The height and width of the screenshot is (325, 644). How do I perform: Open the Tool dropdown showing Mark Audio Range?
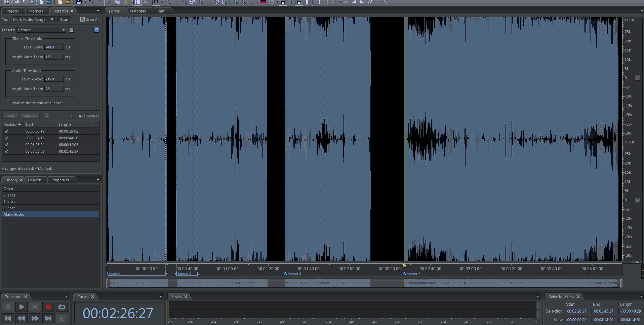pos(33,20)
